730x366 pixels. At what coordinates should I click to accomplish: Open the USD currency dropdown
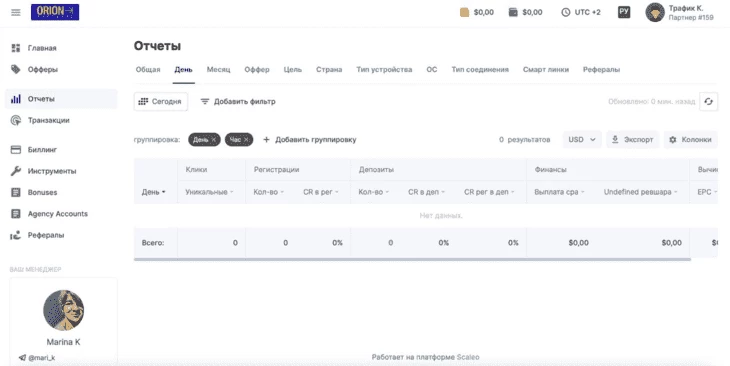582,140
